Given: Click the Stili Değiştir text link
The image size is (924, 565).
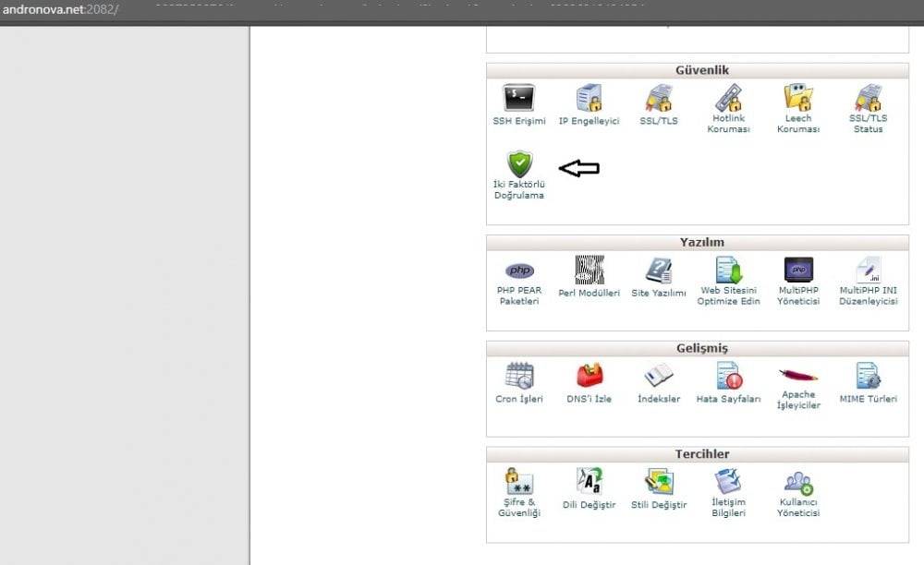Looking at the screenshot, I should (659, 504).
